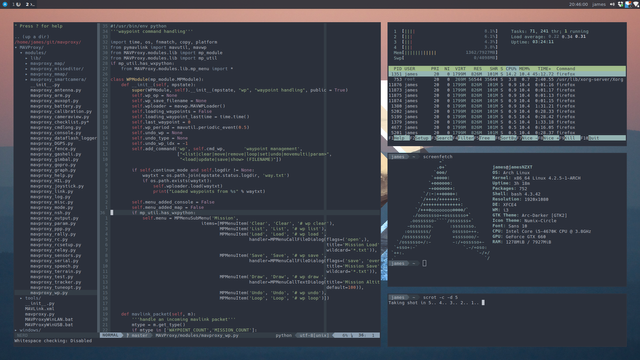
Task: Open mavproxy_gimbal.py in the file tree
Action: tap(54, 159)
